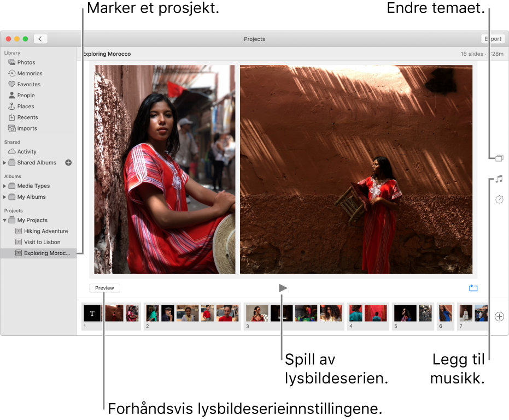Viewport: 509px width, 420px height.
Task: Open the music notes icon
Action: coord(499,179)
